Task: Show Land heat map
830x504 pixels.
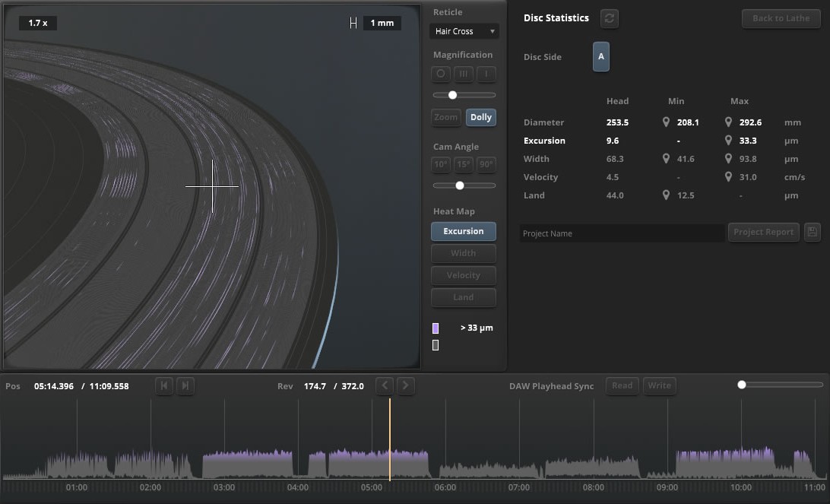Action: [463, 297]
